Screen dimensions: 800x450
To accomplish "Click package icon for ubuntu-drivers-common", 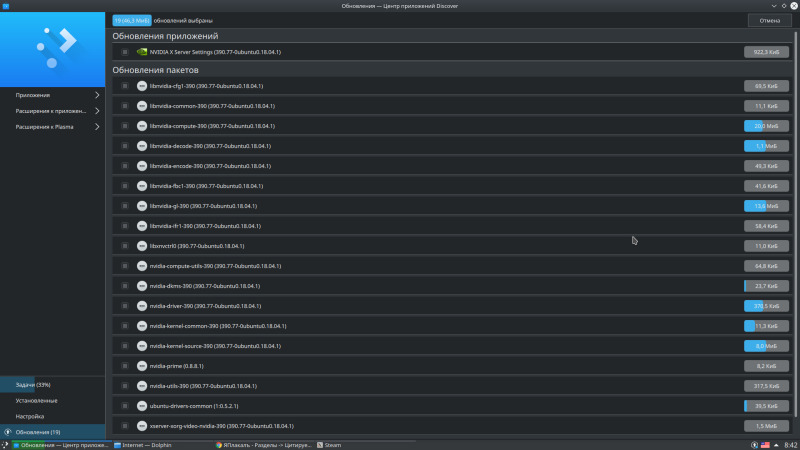I will coord(142,406).
